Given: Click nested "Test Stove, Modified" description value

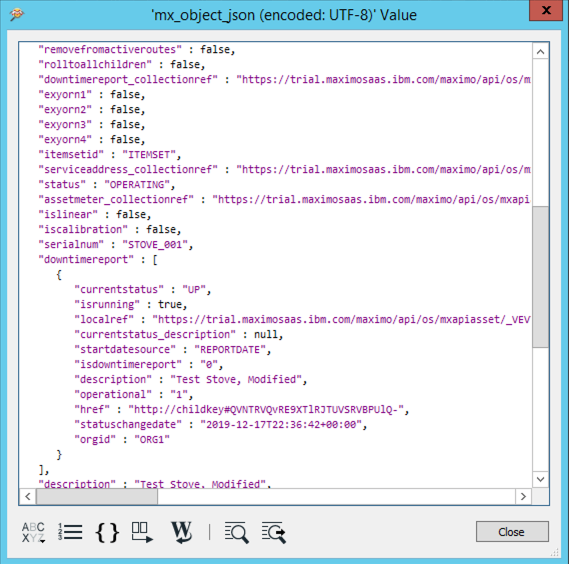Looking at the screenshot, I should [x=236, y=380].
